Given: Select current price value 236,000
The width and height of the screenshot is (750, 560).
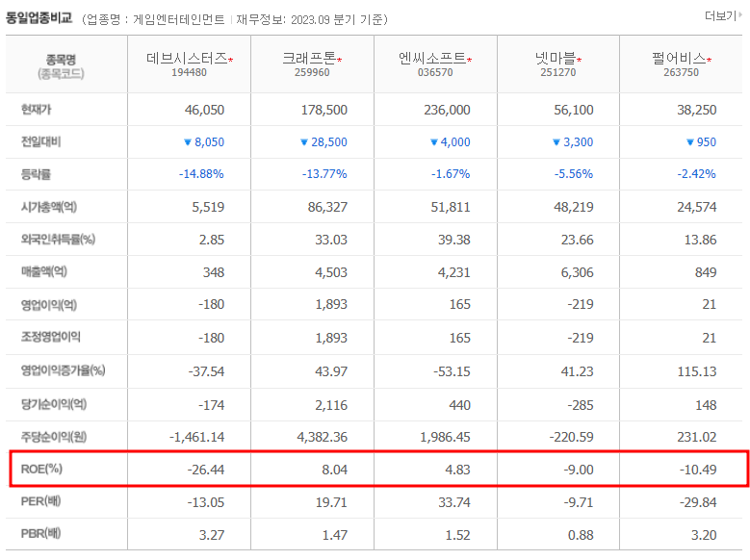Looking at the screenshot, I should coord(447,110).
